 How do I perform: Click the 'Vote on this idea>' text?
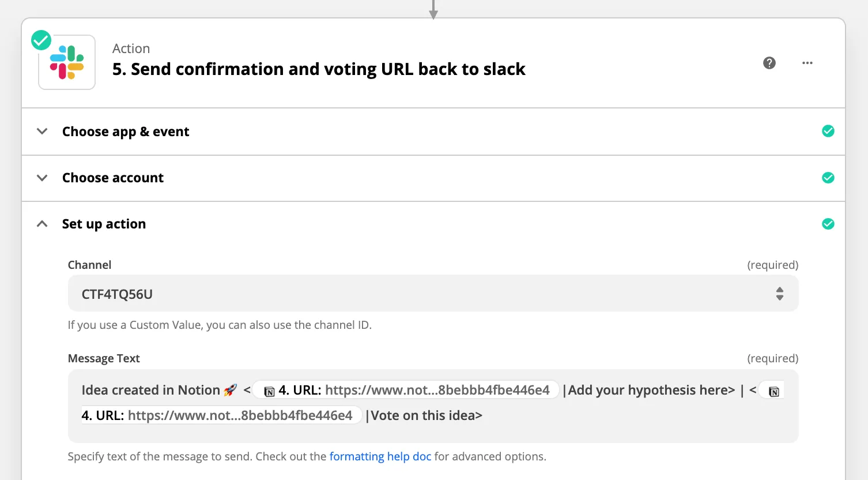(427, 415)
